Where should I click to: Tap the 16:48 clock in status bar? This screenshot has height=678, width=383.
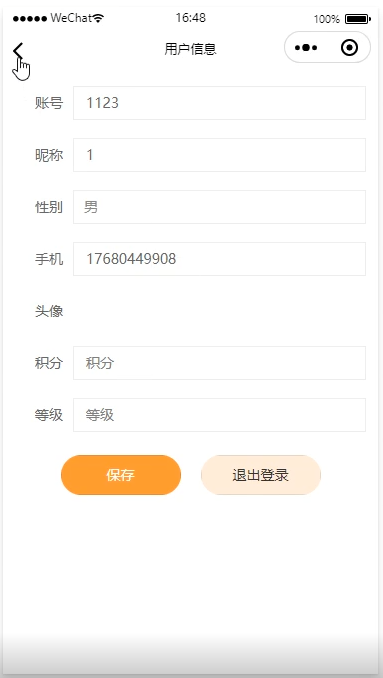pyautogui.click(x=191, y=18)
